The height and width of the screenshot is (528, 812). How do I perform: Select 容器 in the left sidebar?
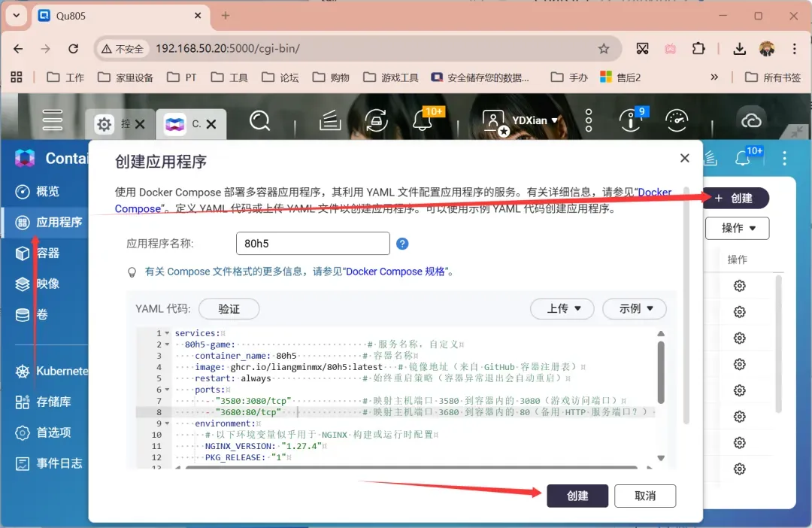coord(47,253)
